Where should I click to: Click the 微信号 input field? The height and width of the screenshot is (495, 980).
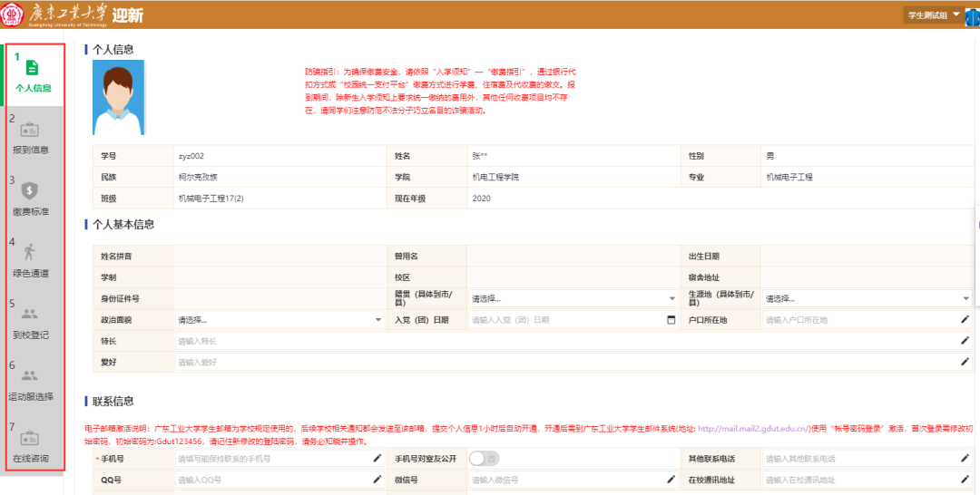[573, 480]
